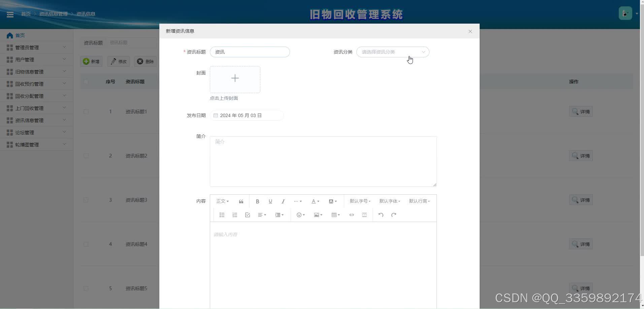Open the 正文 heading style dropdown
Image resolution: width=644 pixels, height=309 pixels.
point(223,201)
